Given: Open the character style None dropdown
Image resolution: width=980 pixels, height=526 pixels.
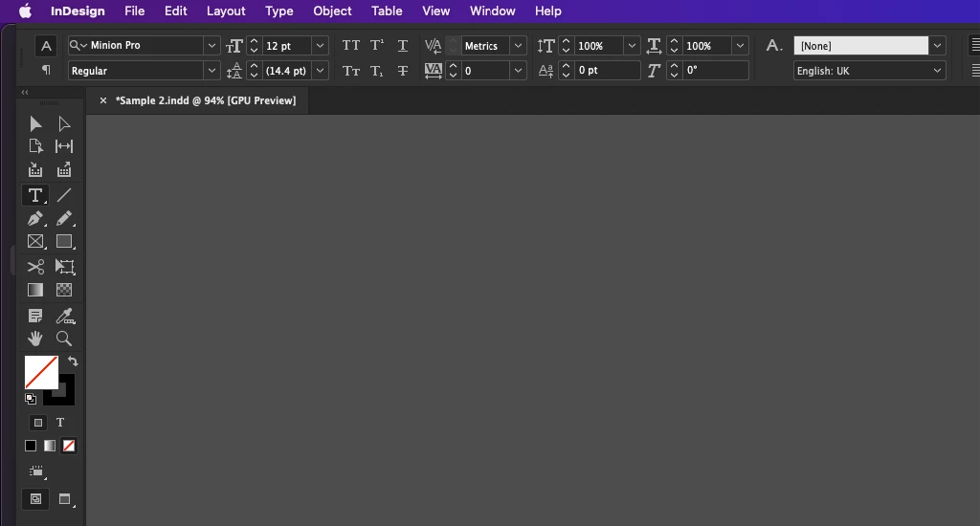Looking at the screenshot, I should click(x=937, y=46).
